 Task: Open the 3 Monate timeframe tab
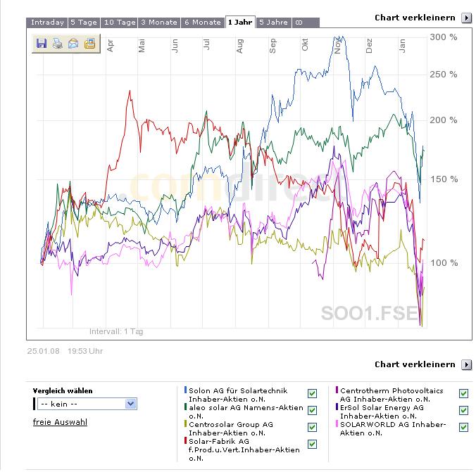pos(159,23)
